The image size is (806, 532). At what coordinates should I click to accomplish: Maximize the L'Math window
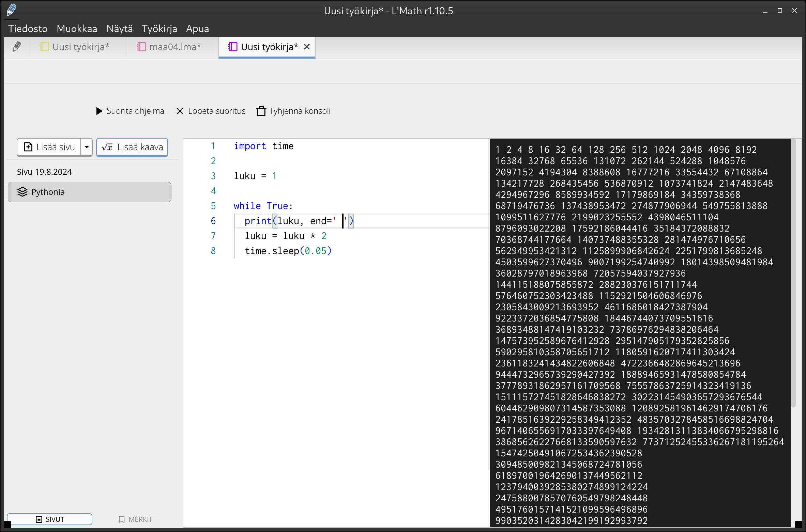(780, 11)
